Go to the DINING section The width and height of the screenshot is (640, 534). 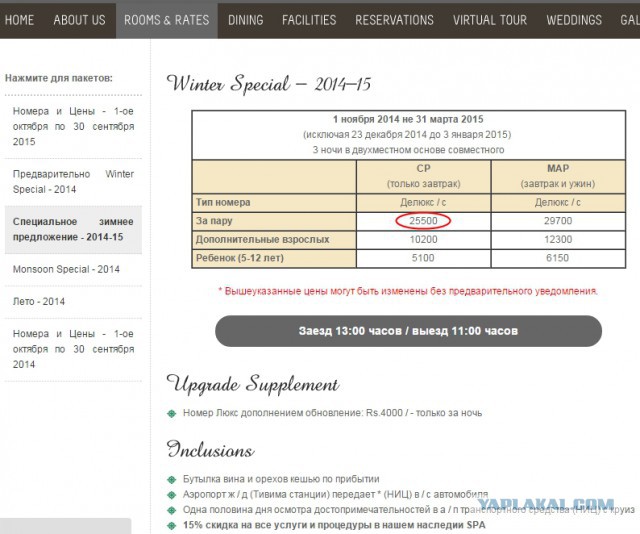tap(245, 20)
